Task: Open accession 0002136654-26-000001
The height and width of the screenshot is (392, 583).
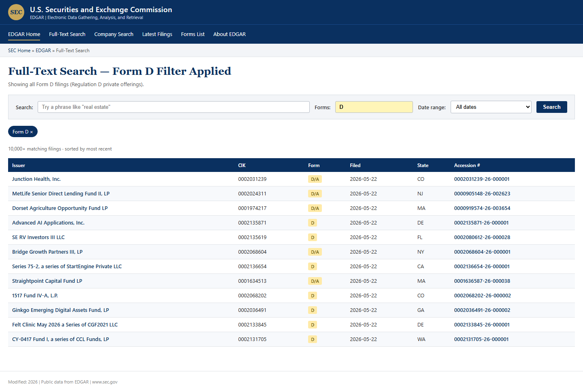Action: click(482, 267)
